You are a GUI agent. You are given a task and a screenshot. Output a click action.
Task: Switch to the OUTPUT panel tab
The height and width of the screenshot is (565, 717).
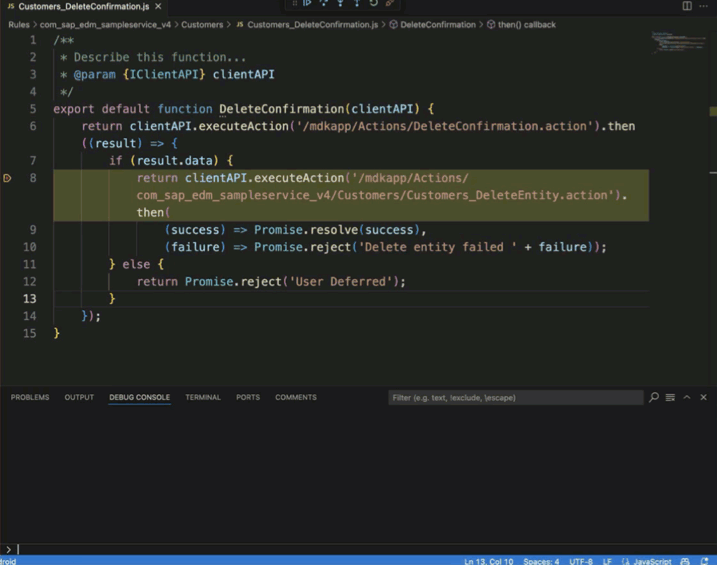(x=79, y=397)
